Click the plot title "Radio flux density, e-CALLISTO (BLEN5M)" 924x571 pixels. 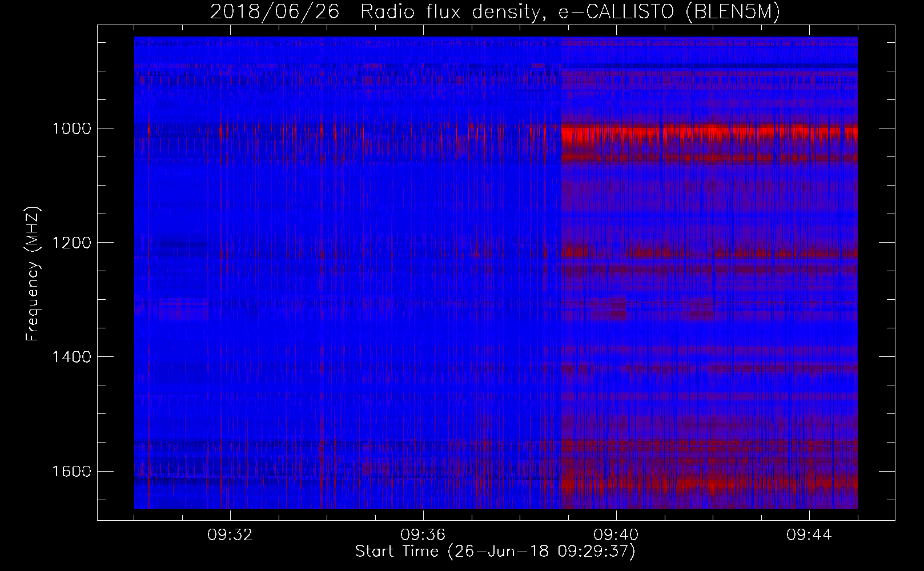[570, 12]
